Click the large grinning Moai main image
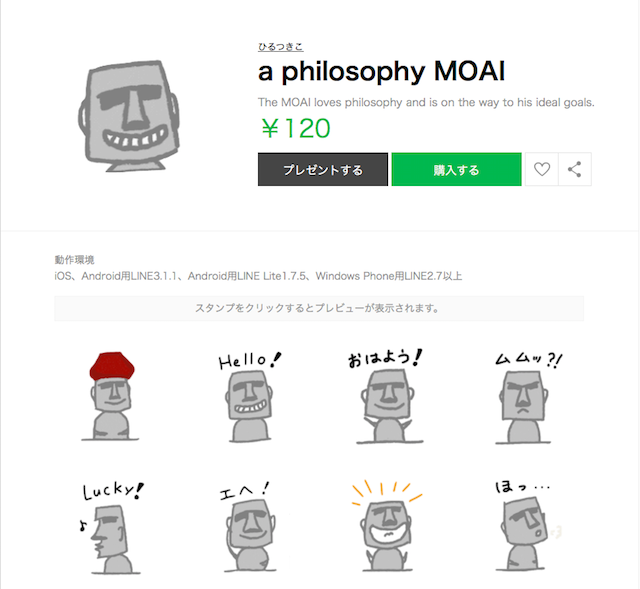 click(x=129, y=116)
